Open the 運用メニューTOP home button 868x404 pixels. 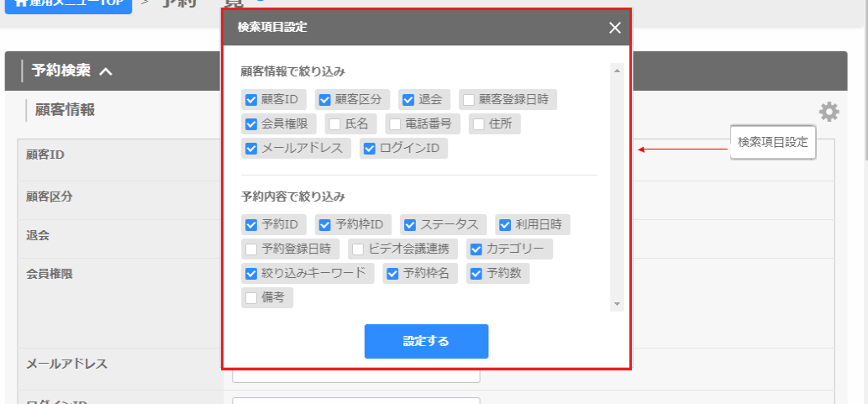coord(66,3)
